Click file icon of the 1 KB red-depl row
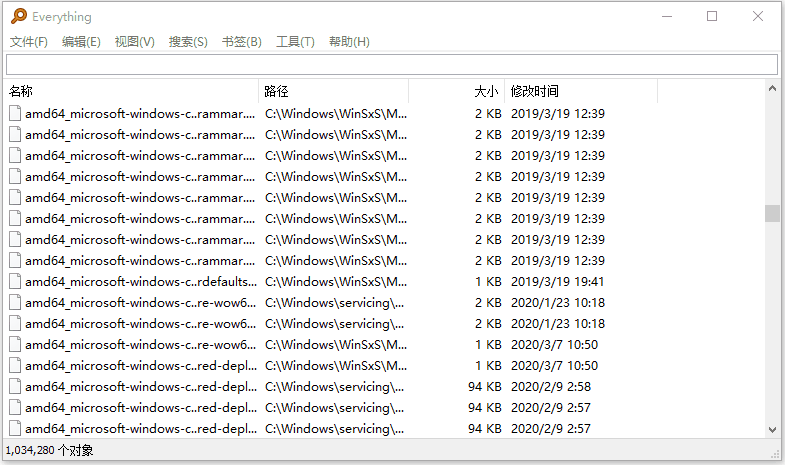 (x=15, y=366)
